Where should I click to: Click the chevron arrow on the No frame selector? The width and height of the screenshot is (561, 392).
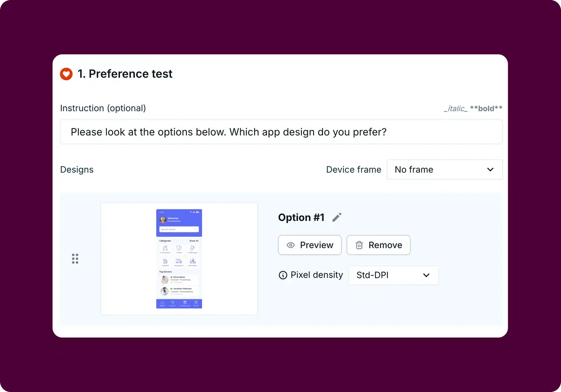490,170
